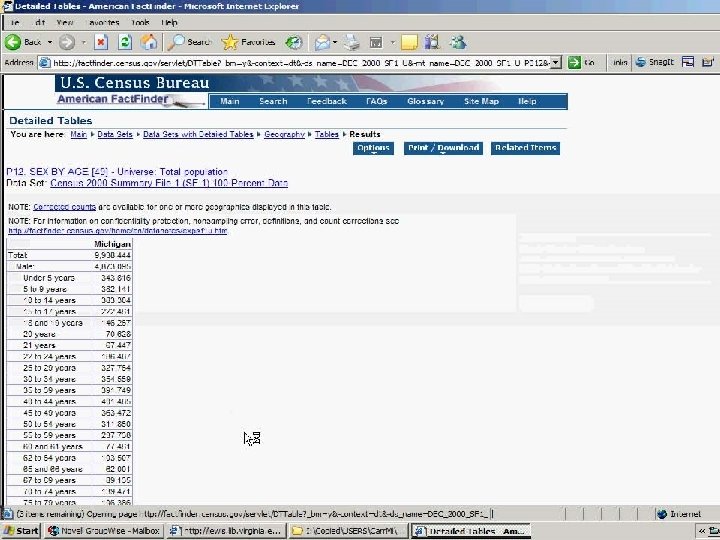Open the Tools menu
720x540 pixels.
coord(140,22)
